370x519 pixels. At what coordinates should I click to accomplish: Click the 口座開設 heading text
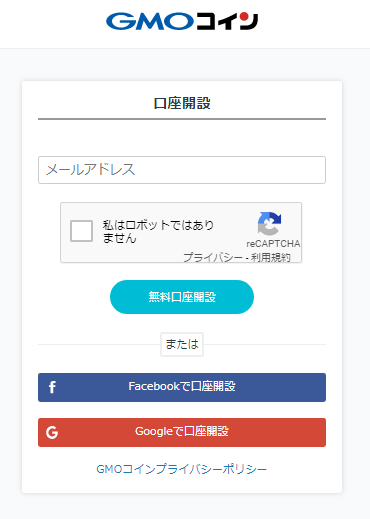(182, 103)
